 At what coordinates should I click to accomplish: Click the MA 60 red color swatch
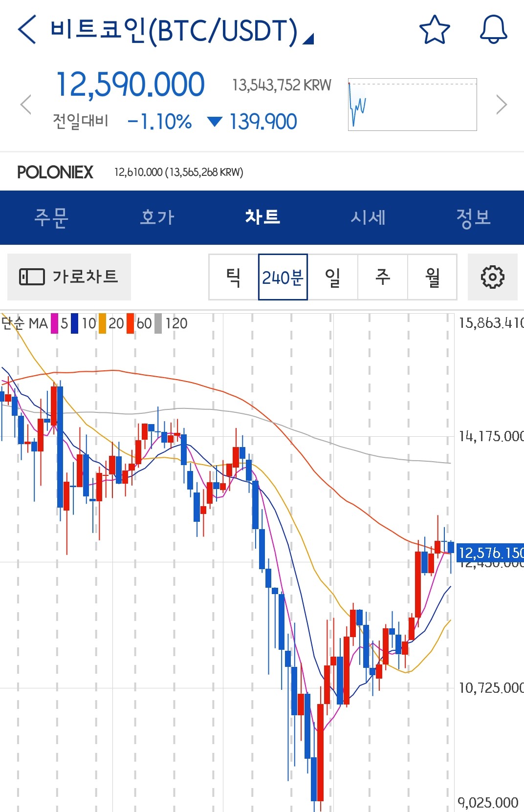[130, 323]
